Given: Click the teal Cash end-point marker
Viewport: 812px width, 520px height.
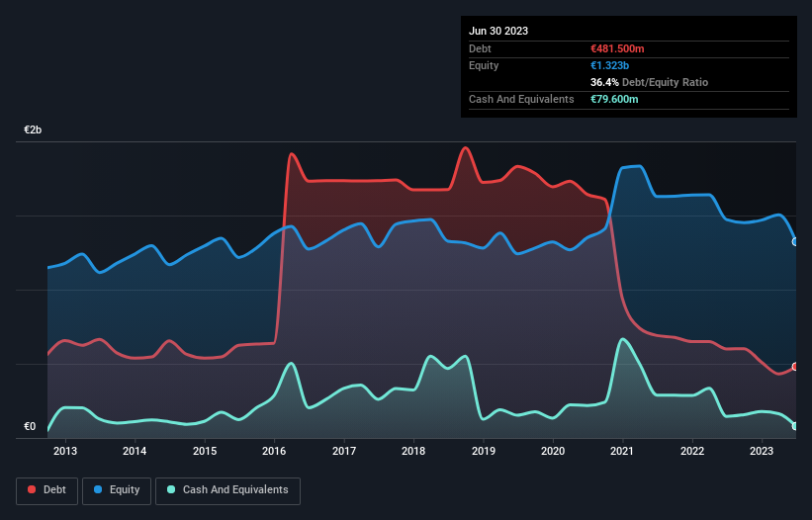Looking at the screenshot, I should (x=795, y=426).
